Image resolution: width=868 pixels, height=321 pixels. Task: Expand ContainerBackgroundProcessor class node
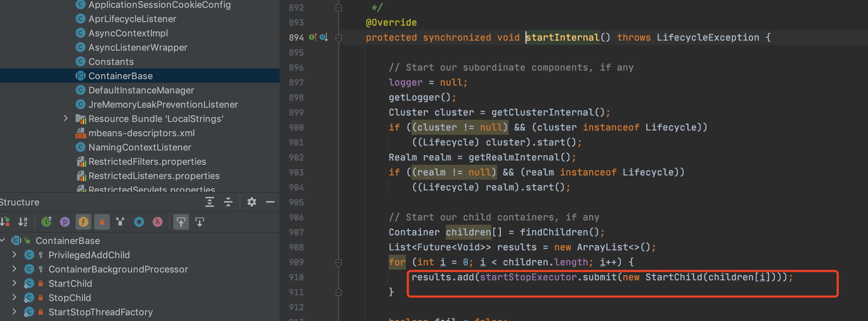pos(14,269)
